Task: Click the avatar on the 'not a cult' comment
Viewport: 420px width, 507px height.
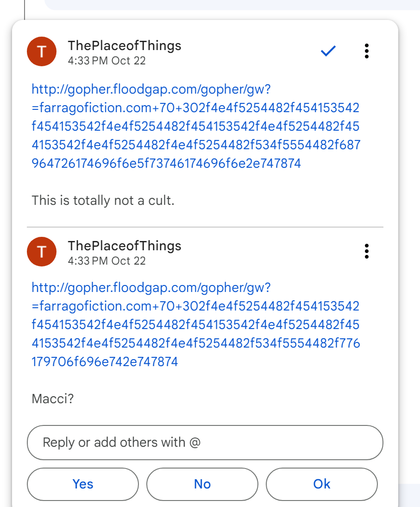Action: [x=42, y=52]
